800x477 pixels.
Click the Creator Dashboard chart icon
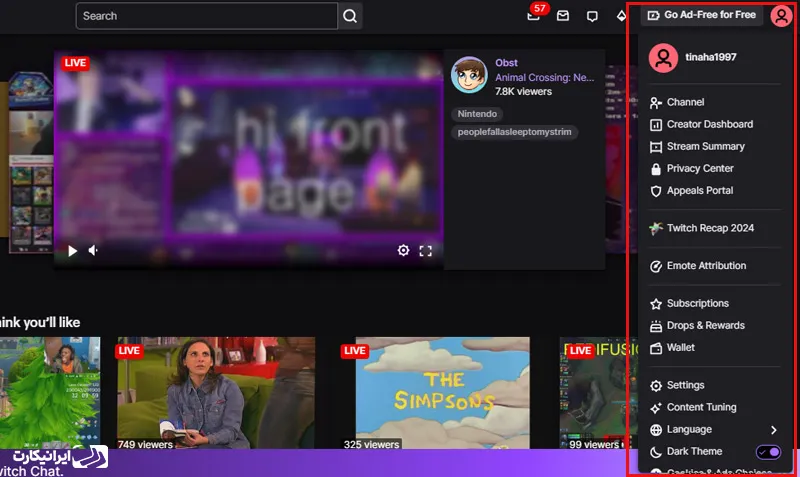[656, 125]
